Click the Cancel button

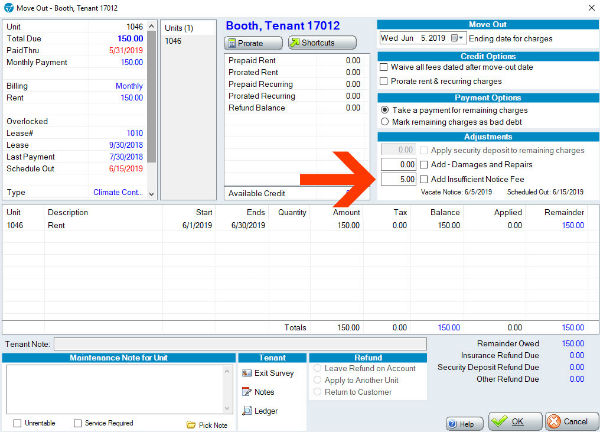click(x=572, y=422)
